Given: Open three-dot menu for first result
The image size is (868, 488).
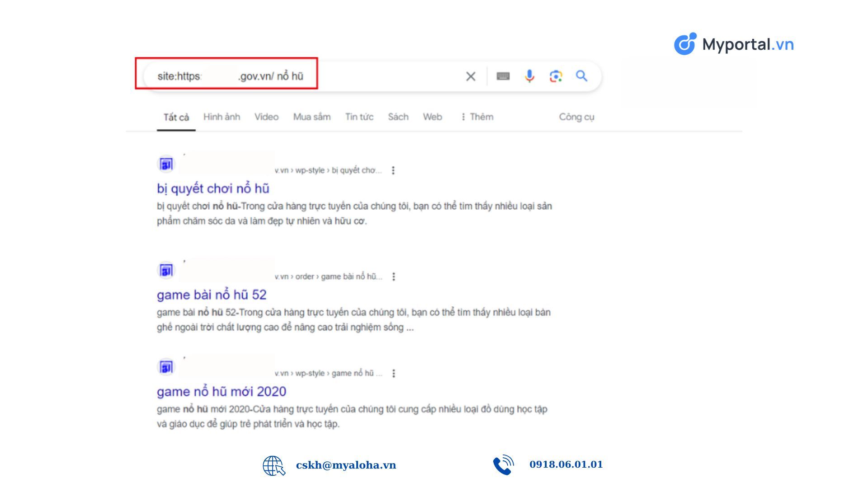Looking at the screenshot, I should click(393, 170).
